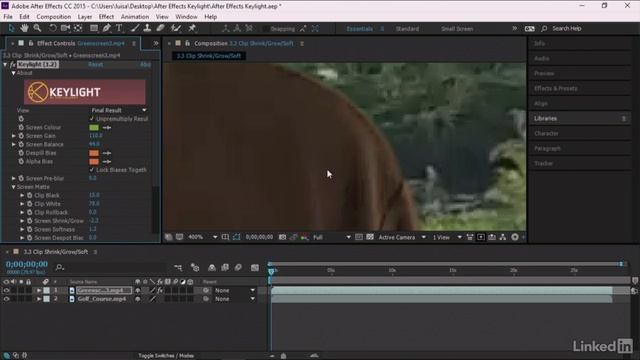Select the Rotation tool

(x=53, y=28)
